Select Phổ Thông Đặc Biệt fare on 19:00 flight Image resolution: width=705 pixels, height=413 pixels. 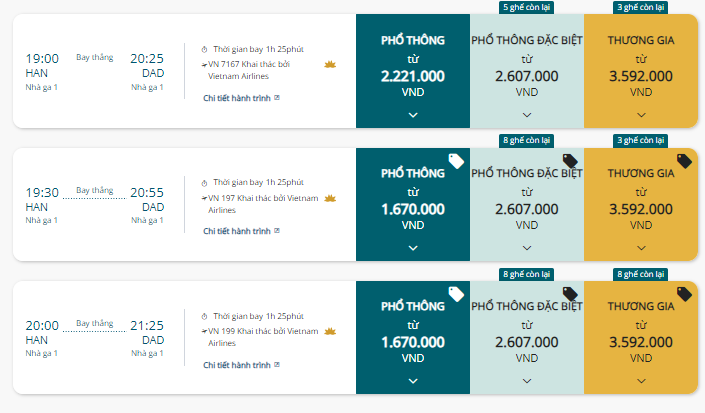527,71
